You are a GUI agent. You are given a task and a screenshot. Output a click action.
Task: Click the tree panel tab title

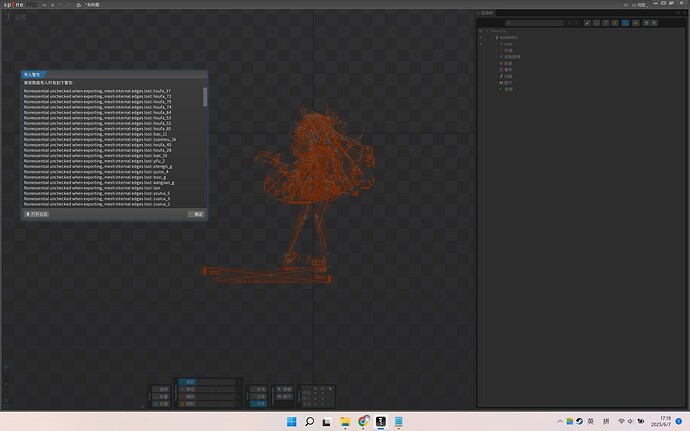[x=485, y=13]
